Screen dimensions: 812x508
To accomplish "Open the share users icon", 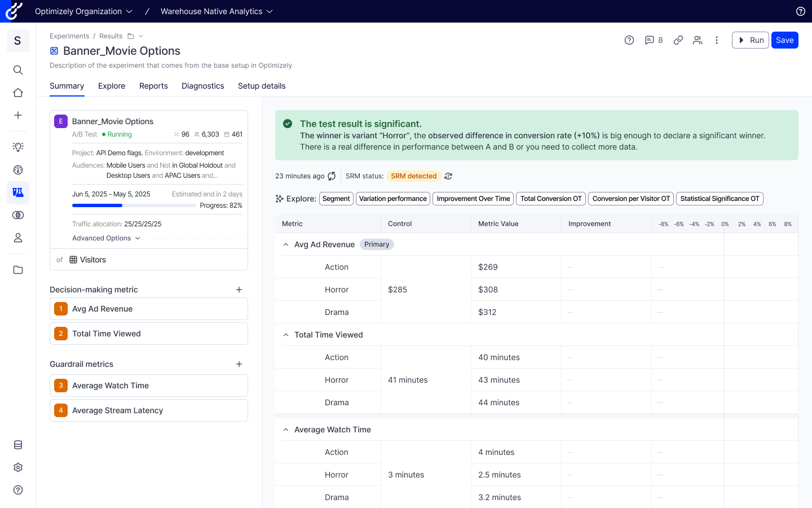I will click(x=698, y=40).
